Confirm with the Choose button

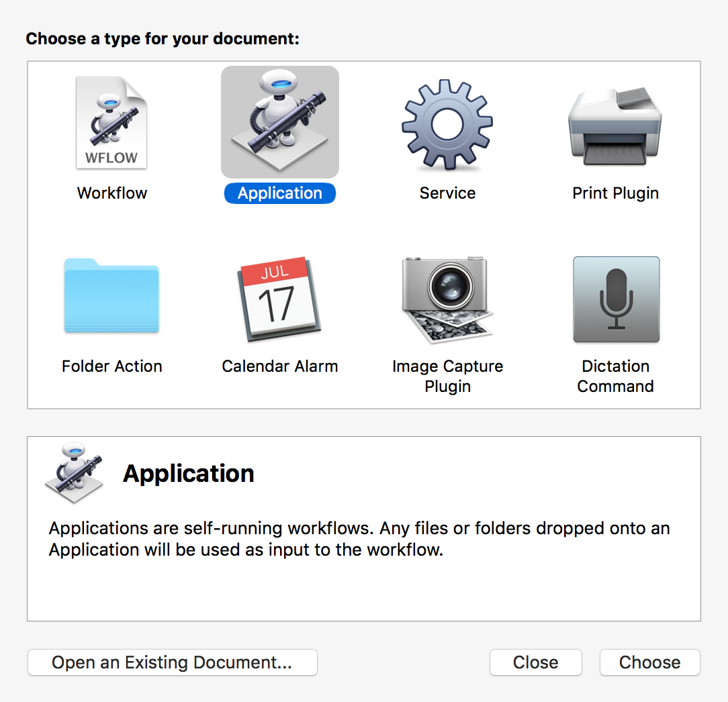click(x=649, y=662)
